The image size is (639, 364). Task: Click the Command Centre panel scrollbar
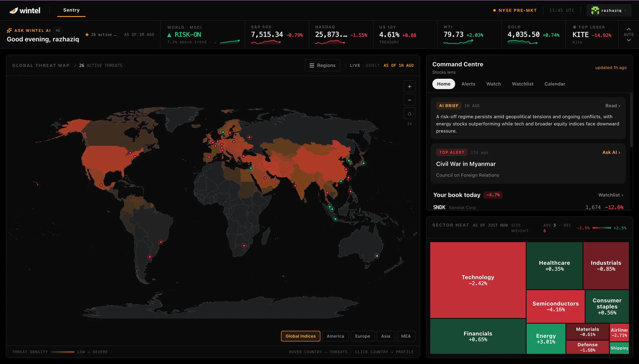(x=631, y=120)
